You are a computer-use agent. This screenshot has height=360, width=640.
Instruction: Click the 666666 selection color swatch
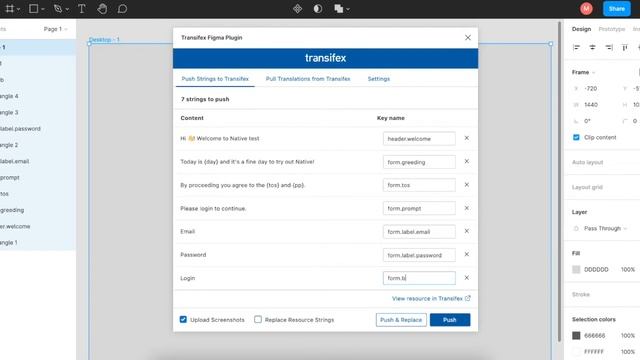pos(576,336)
